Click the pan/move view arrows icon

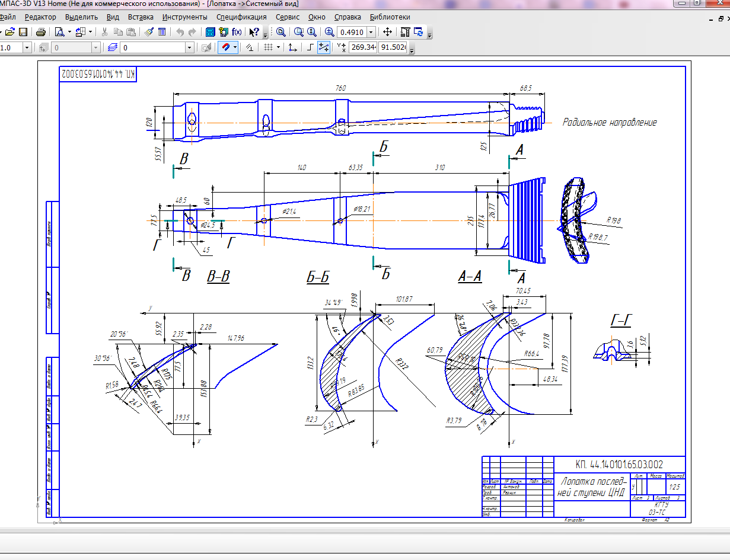click(x=388, y=32)
